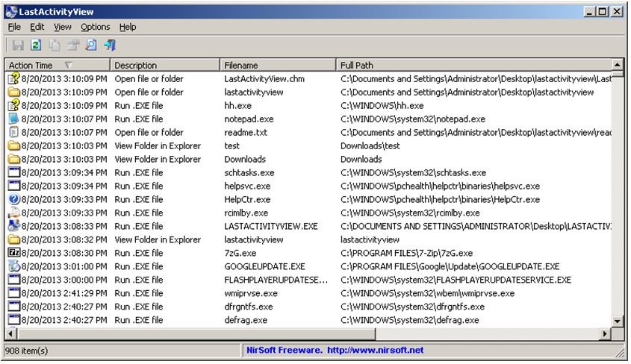Click the Find magnifier toolbar icon
Viewport: 631px width, 364px height.
pos(91,45)
